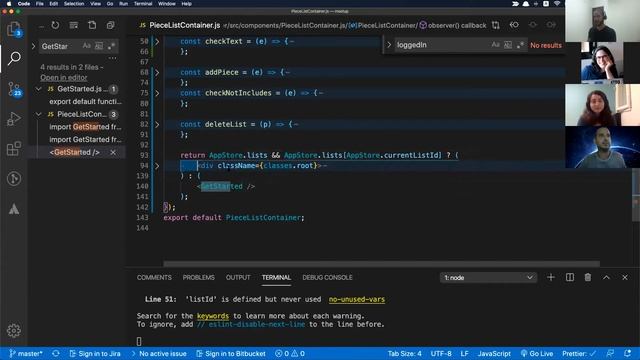Clear search results
The image size is (640, 360).
click(x=73, y=25)
